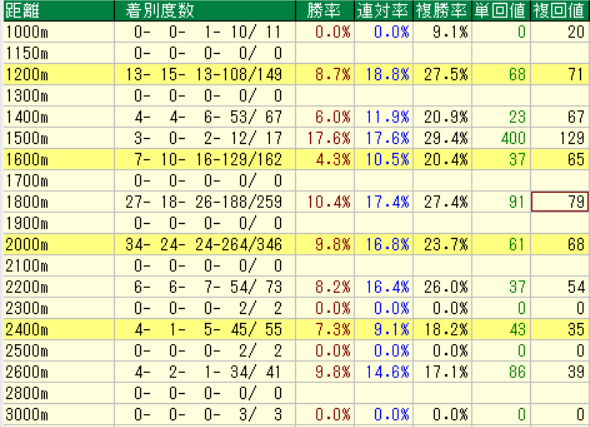Click the 17.1% 複勝率 cell
Viewport: 590px width, 427px height.
(x=442, y=372)
